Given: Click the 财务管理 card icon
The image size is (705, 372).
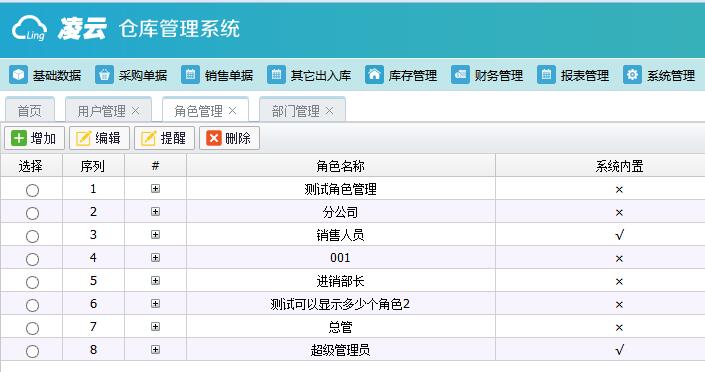Looking at the screenshot, I should pos(460,75).
